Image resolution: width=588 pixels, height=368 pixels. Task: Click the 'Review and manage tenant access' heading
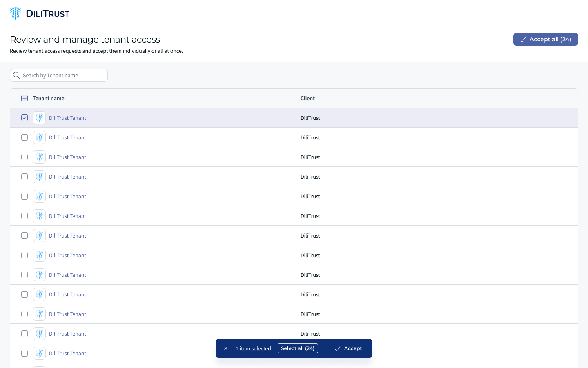click(x=85, y=39)
